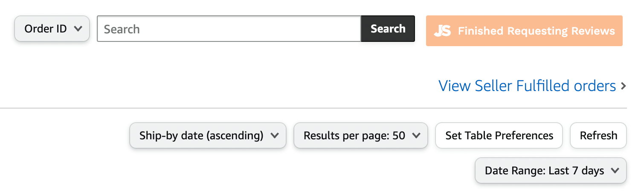The height and width of the screenshot is (194, 644).
Task: Click the 'Order ID' label text
Action: [x=46, y=29]
